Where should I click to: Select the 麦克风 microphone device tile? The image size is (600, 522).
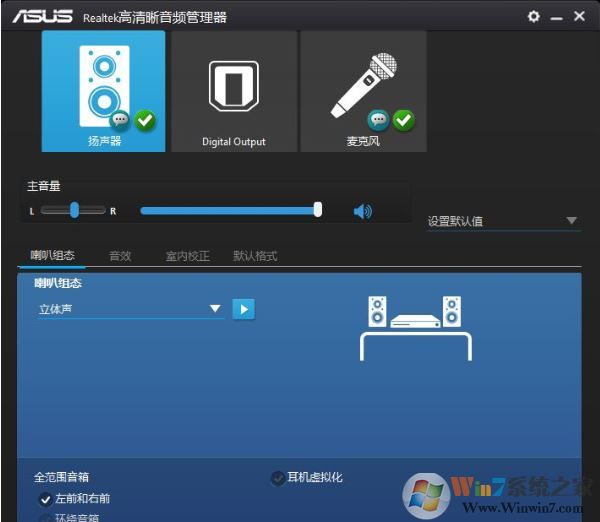[364, 91]
